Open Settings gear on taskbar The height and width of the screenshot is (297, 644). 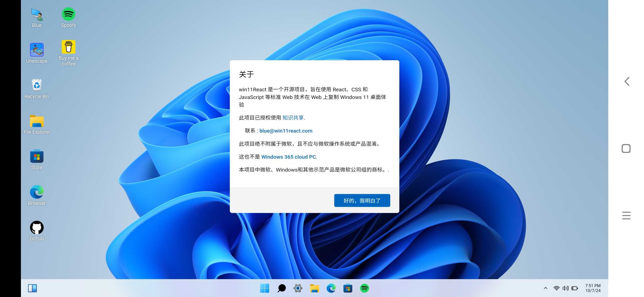pos(298,288)
